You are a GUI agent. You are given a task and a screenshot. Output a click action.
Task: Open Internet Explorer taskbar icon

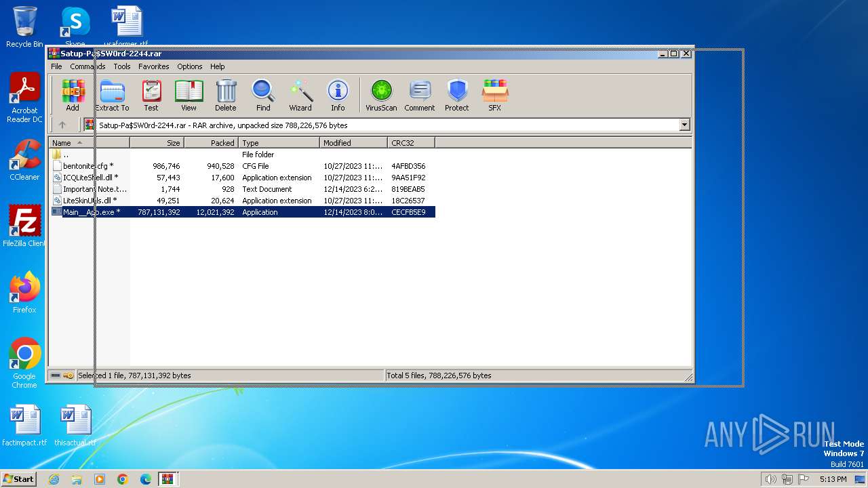54,479
